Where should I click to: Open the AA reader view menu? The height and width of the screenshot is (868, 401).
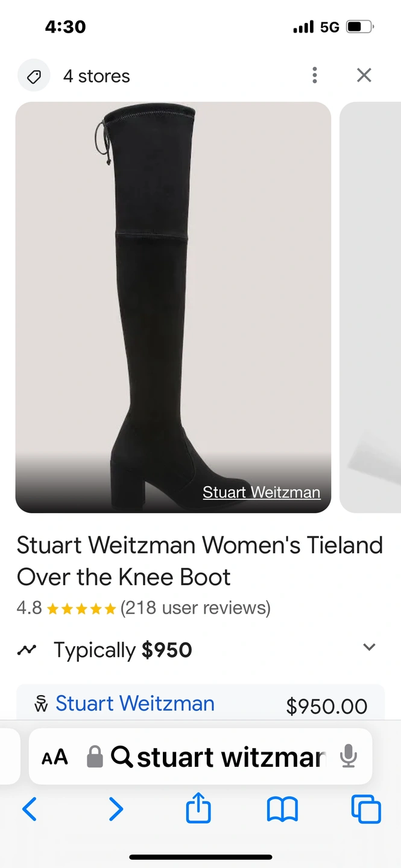pyautogui.click(x=55, y=757)
